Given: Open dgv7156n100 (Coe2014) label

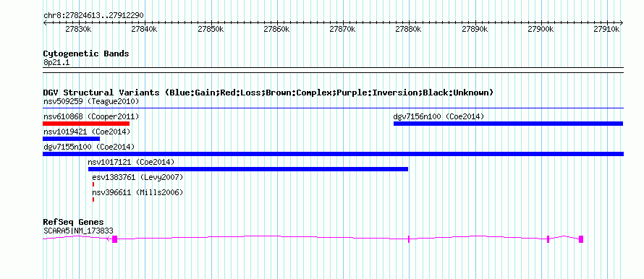Looking at the screenshot, I should (x=438, y=116).
